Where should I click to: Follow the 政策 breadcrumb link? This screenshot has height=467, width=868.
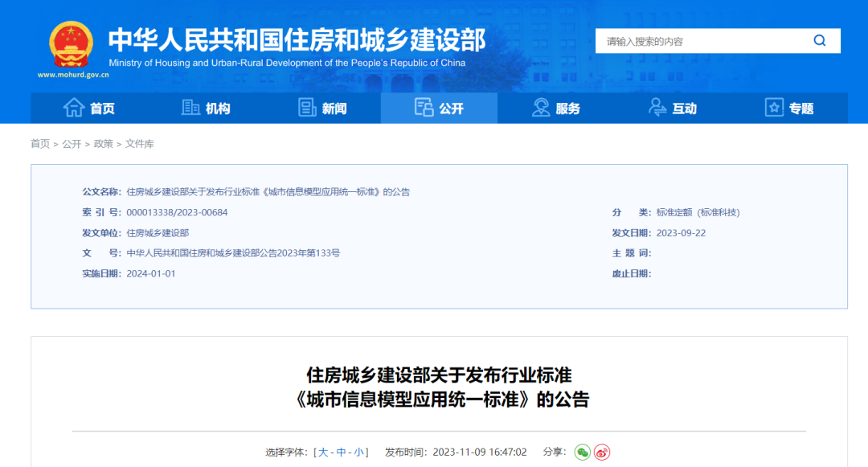[x=103, y=144]
